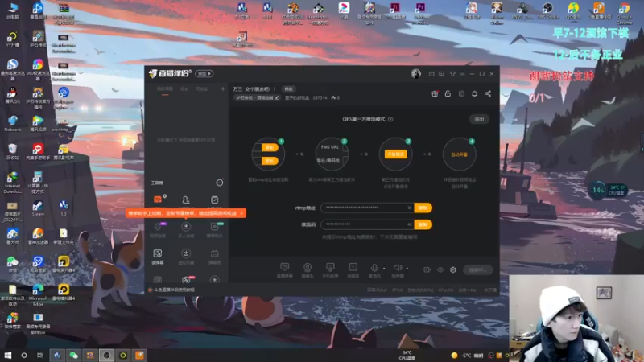Screen dimensions: 644x362
Task: Close the orange 榜单助手 tooltip banner
Action: click(242, 213)
